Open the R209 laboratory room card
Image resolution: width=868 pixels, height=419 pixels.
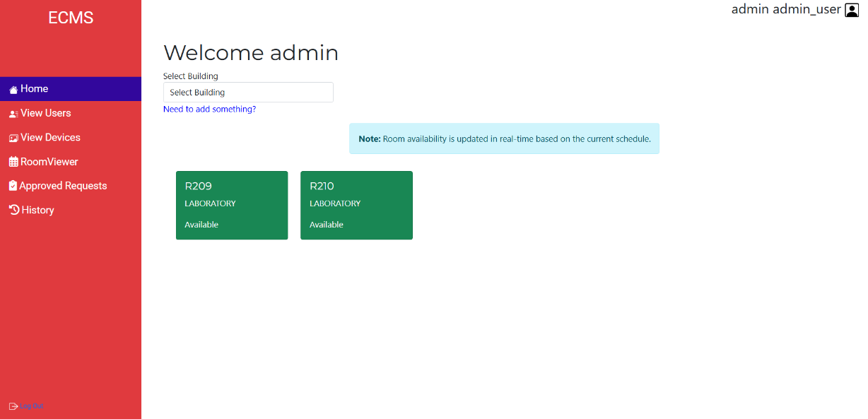pyautogui.click(x=232, y=205)
